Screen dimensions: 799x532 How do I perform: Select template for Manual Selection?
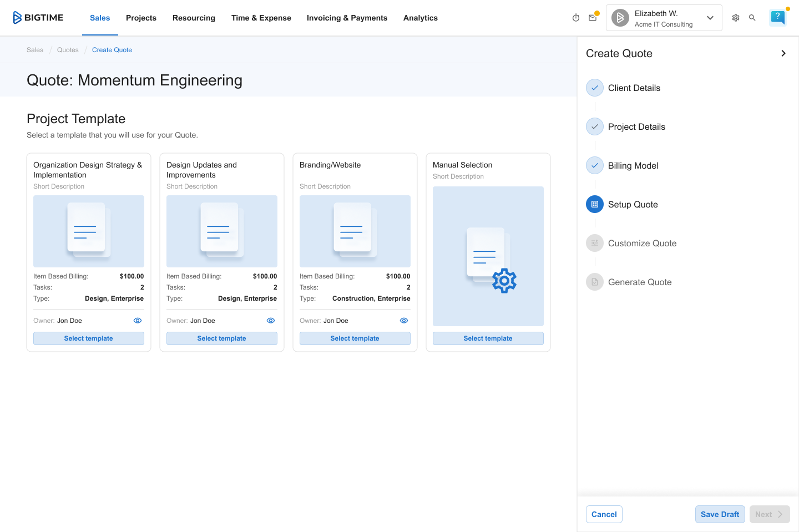[x=488, y=338]
